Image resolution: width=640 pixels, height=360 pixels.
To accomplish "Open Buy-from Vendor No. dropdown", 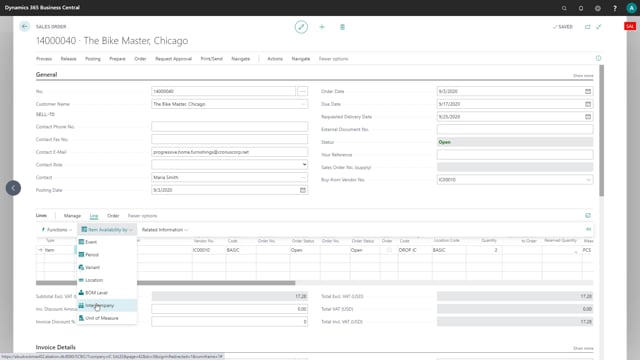I will point(588,180).
